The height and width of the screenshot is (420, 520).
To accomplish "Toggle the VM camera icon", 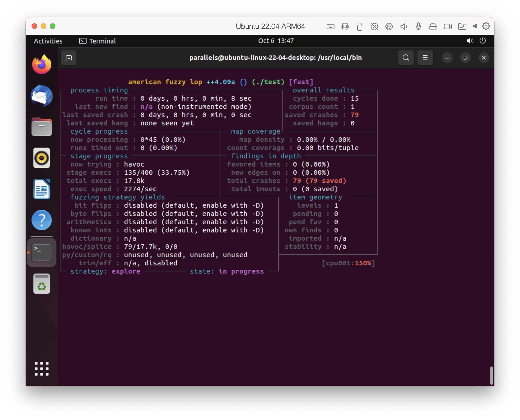I will pyautogui.click(x=448, y=26).
